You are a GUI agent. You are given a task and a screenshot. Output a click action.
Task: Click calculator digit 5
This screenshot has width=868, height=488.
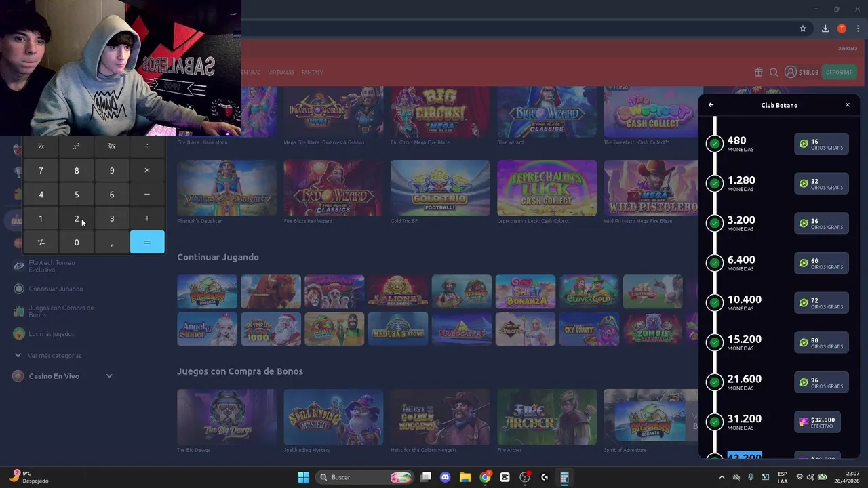77,195
